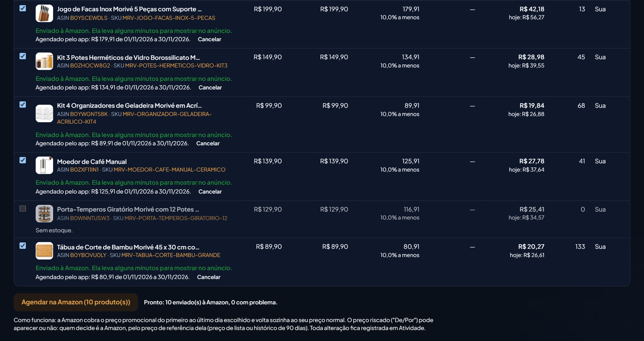Select the title "Jogo de Facas Inox Morivé 5 Peças"
This screenshot has width=644, height=341.
coord(129,9)
